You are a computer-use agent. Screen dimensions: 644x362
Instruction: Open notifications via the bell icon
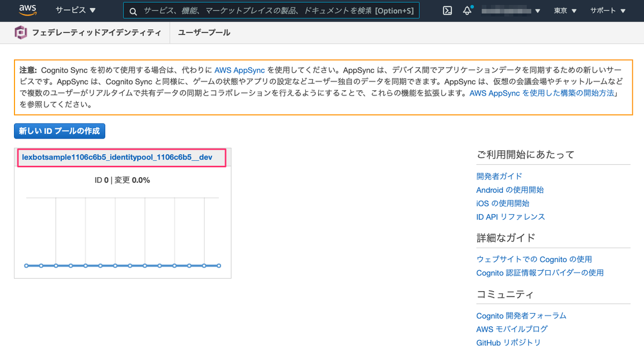(467, 10)
